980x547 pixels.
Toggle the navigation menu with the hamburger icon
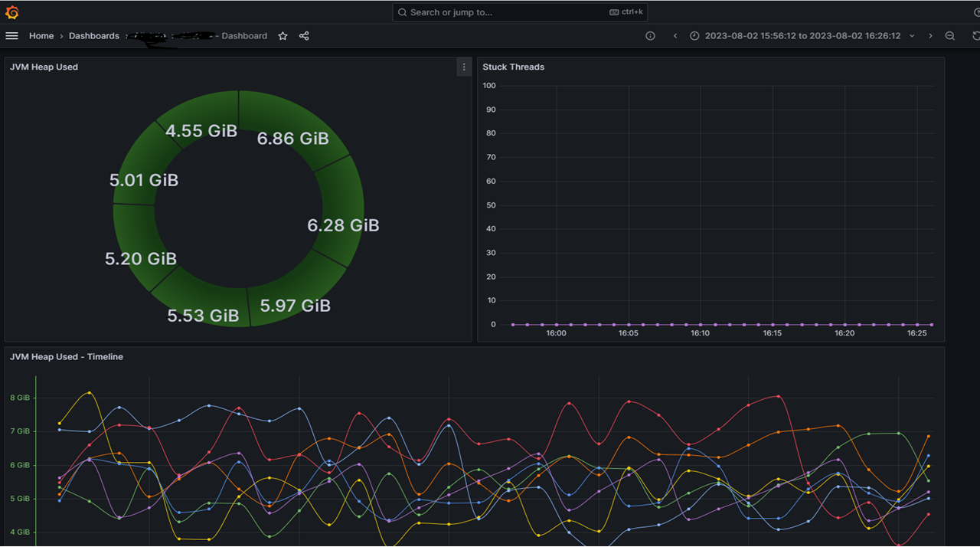[11, 35]
